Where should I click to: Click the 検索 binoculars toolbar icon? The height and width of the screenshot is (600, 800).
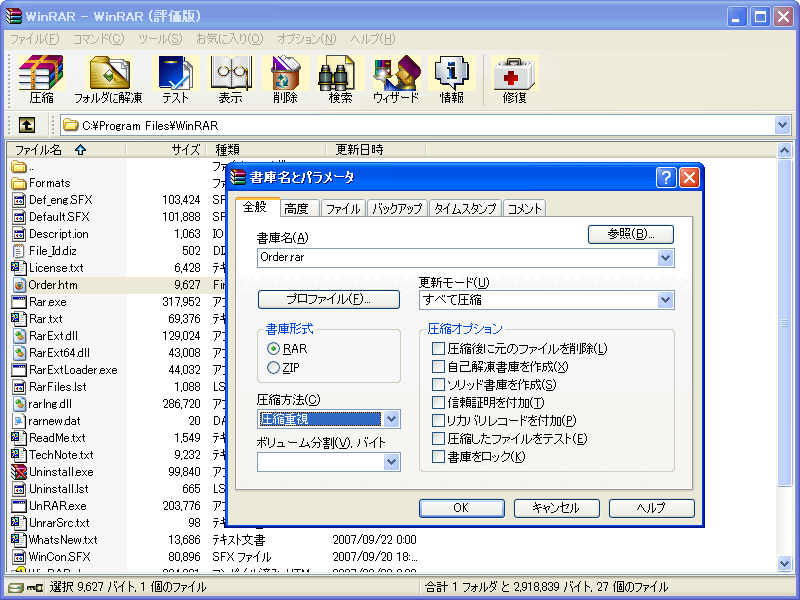click(x=340, y=80)
